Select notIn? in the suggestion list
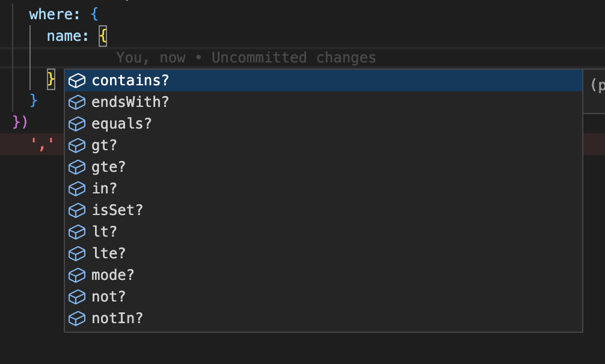605x364 pixels. click(324, 318)
